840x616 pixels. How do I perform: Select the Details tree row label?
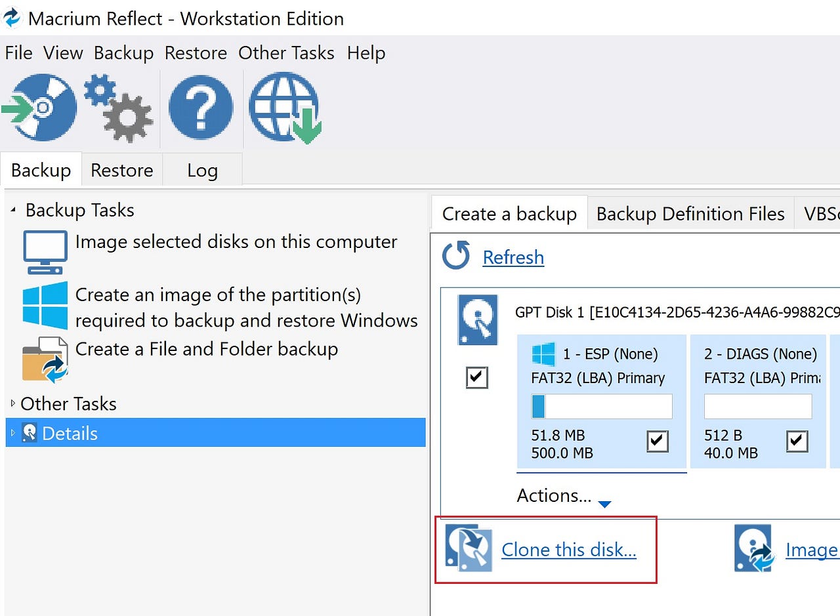point(70,434)
